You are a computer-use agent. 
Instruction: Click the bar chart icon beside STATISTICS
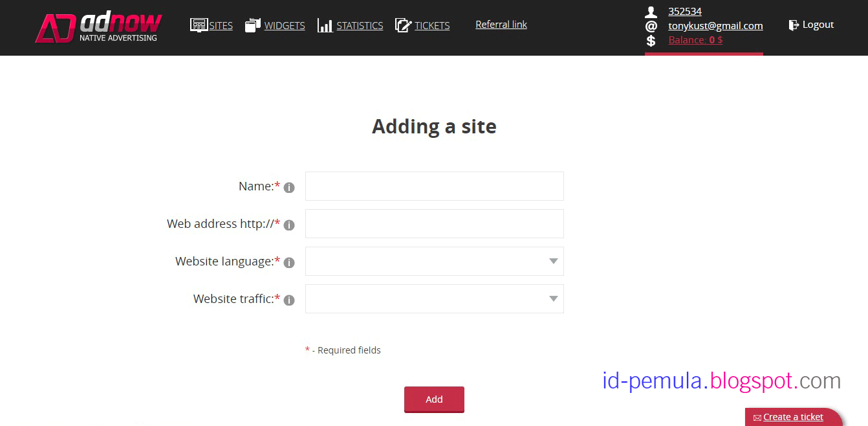(x=325, y=25)
